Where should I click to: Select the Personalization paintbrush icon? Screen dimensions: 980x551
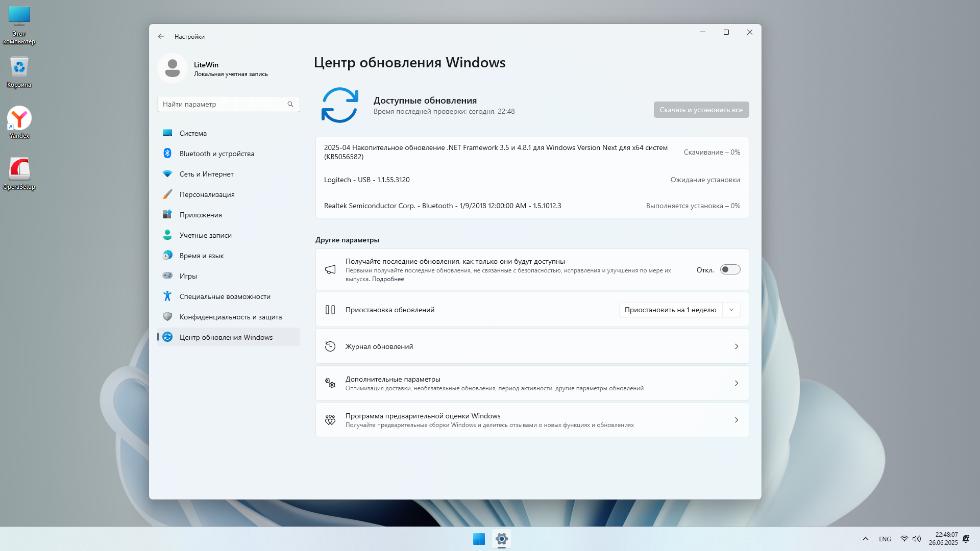point(167,194)
